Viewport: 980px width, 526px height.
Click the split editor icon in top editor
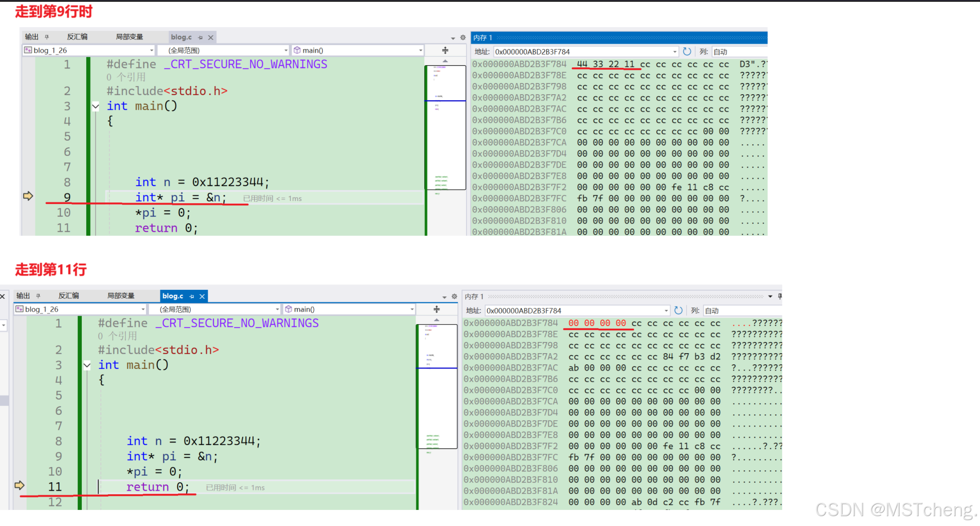[445, 50]
